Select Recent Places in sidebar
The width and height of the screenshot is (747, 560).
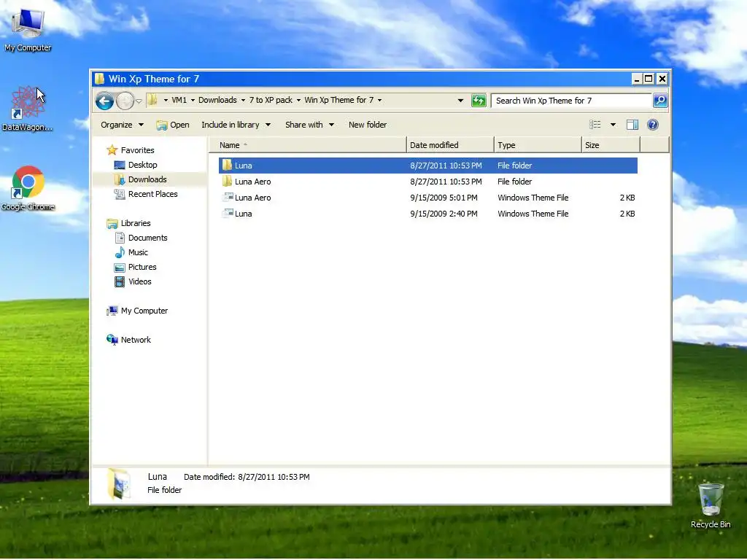click(x=152, y=194)
